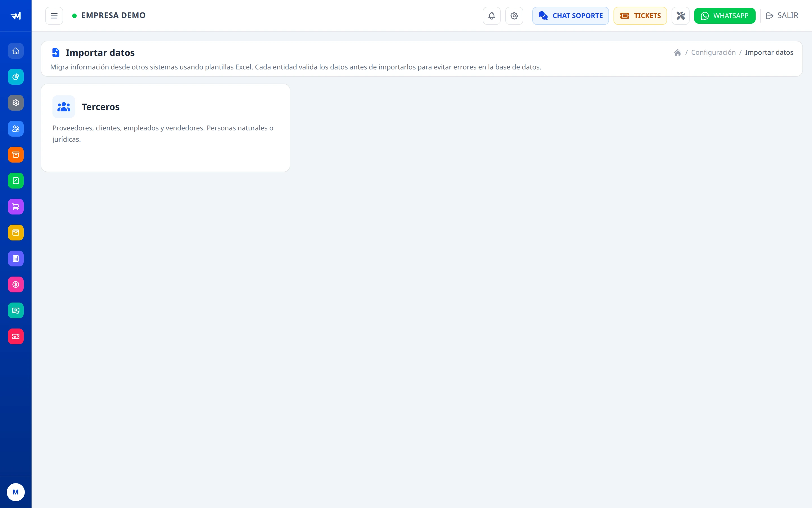The height and width of the screenshot is (508, 812).
Task: Open the pie chart sidebar icon
Action: 16,77
